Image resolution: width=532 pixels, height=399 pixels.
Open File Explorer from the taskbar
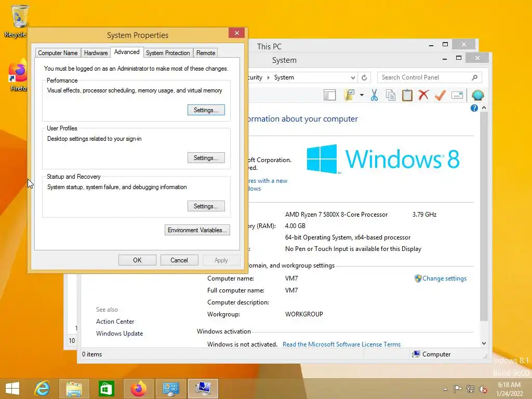point(74,389)
